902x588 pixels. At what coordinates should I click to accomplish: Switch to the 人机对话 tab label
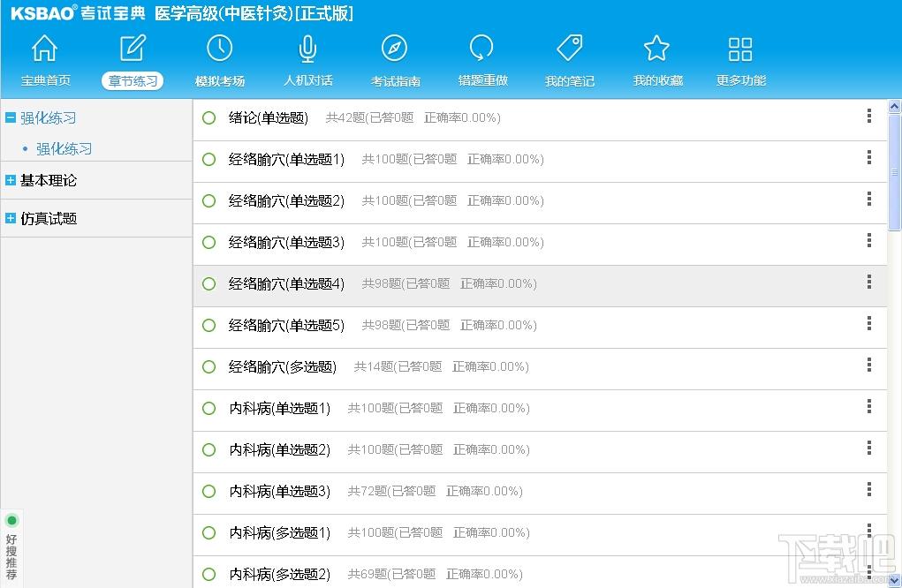[x=307, y=80]
